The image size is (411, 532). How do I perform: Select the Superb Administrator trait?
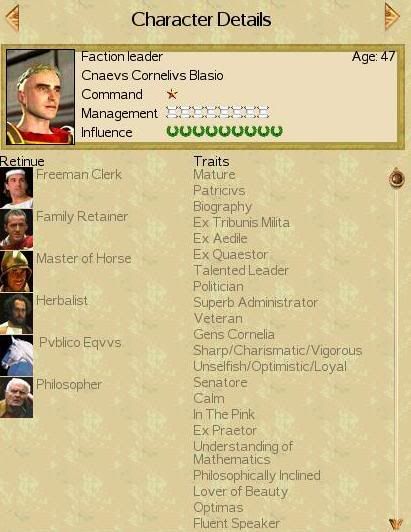[x=255, y=302]
